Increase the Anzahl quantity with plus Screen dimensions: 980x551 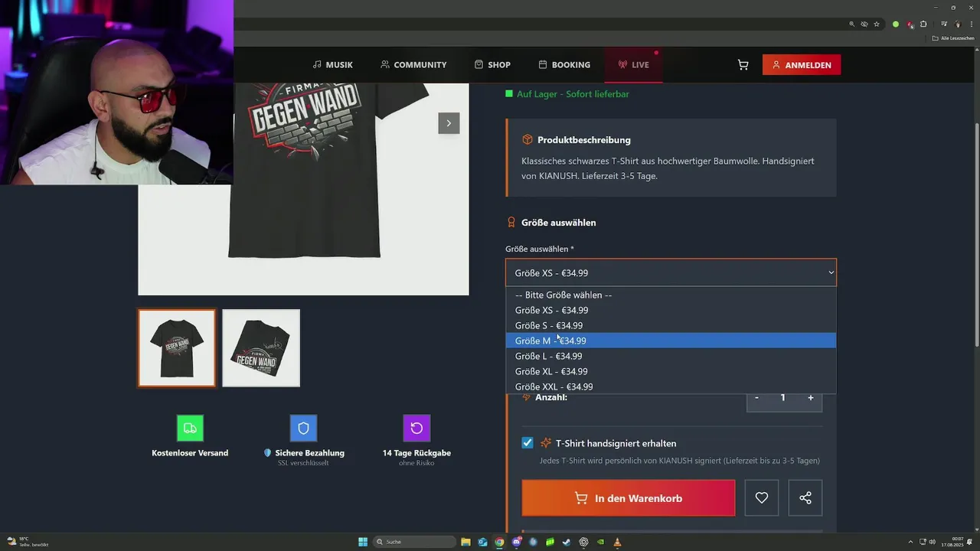pyautogui.click(x=811, y=398)
